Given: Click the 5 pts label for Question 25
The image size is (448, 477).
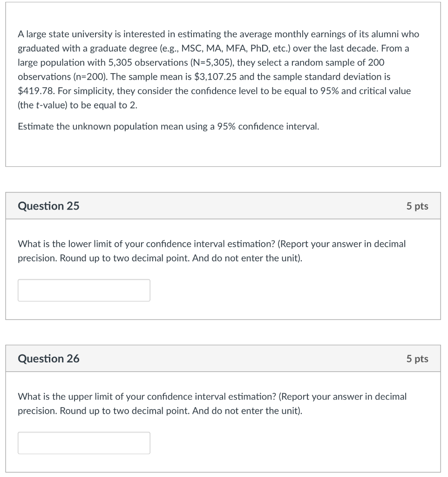Looking at the screenshot, I should [417, 206].
